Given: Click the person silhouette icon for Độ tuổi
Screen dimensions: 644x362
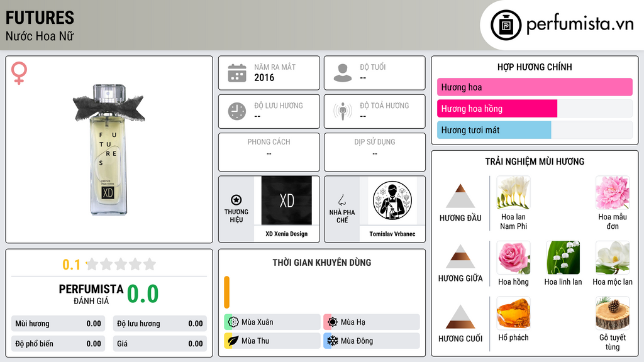Looking at the screenshot, I should pyautogui.click(x=343, y=73).
